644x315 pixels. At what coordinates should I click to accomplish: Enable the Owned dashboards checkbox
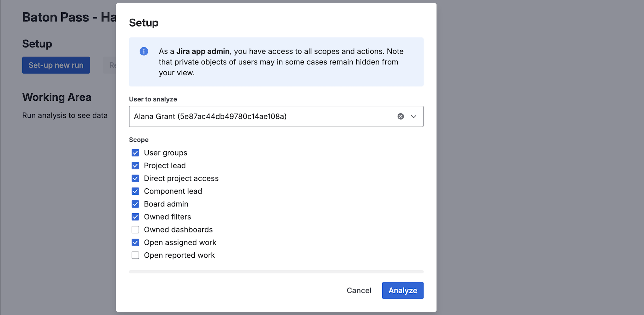coord(135,230)
